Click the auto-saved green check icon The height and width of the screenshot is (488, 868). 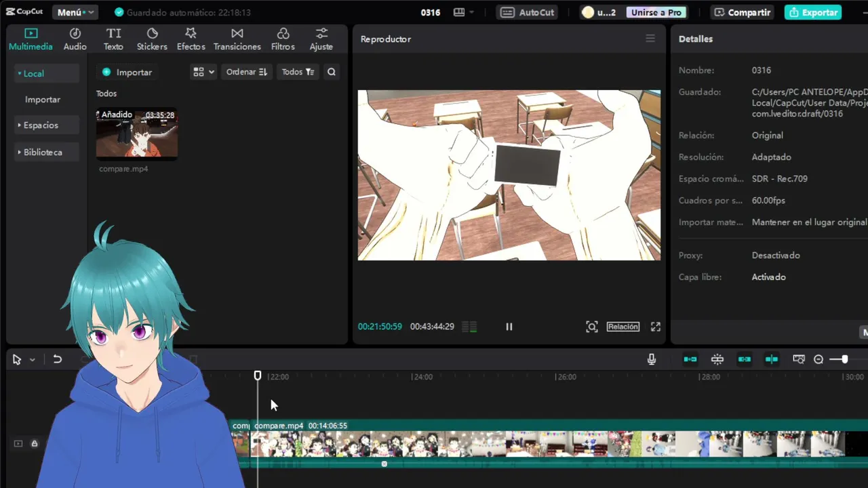click(x=119, y=12)
